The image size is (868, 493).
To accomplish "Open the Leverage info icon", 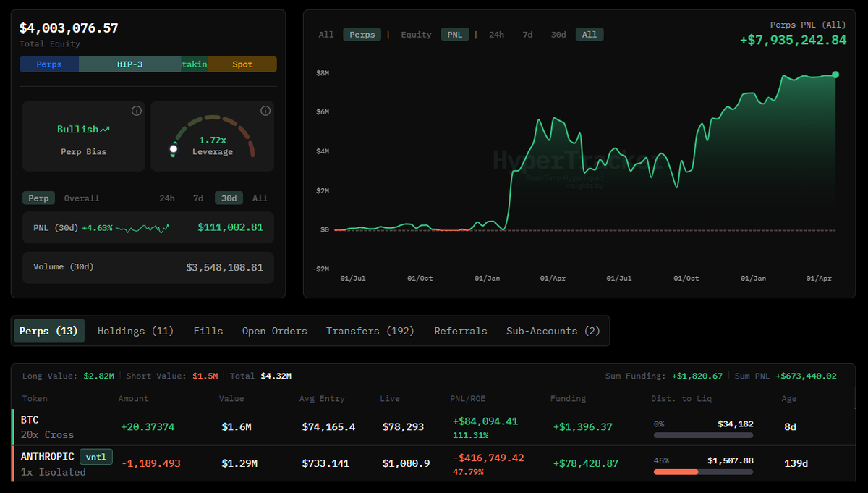I will [265, 111].
